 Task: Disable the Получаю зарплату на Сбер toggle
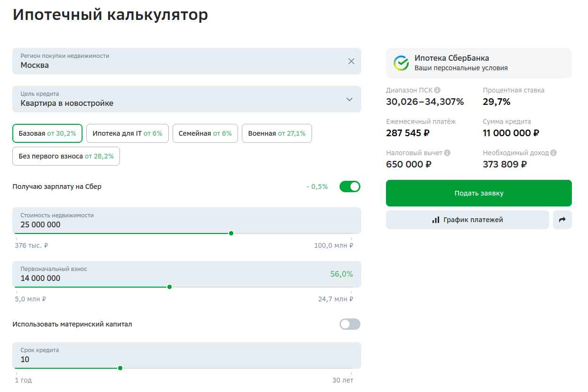350,187
